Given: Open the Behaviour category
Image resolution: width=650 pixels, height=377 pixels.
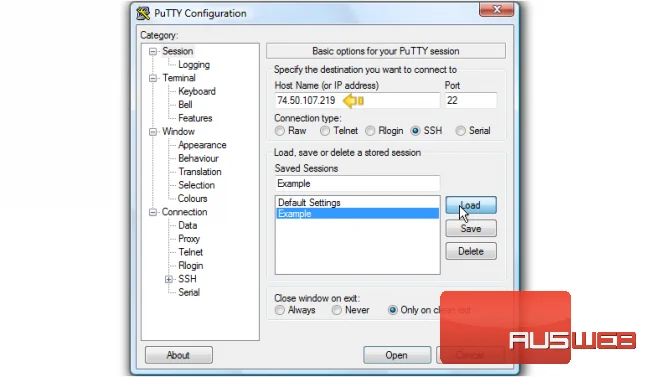Looking at the screenshot, I should [x=198, y=158].
